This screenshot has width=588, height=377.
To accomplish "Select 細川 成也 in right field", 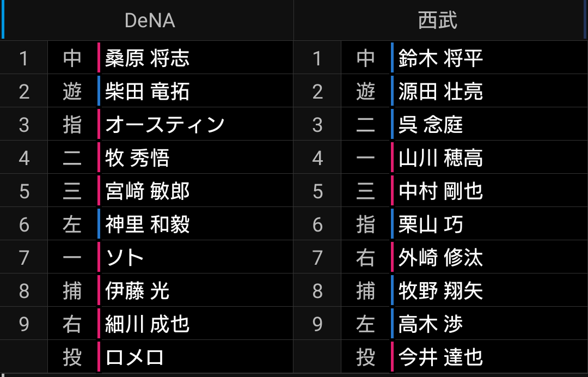I will tap(148, 324).
